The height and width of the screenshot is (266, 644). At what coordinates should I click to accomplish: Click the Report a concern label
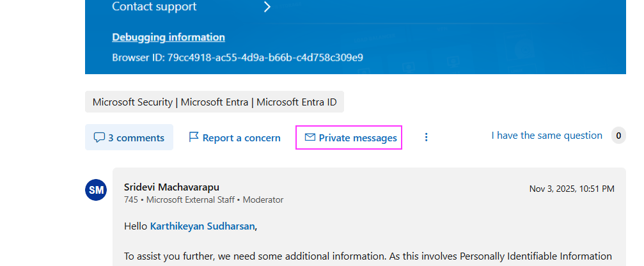coord(242,138)
